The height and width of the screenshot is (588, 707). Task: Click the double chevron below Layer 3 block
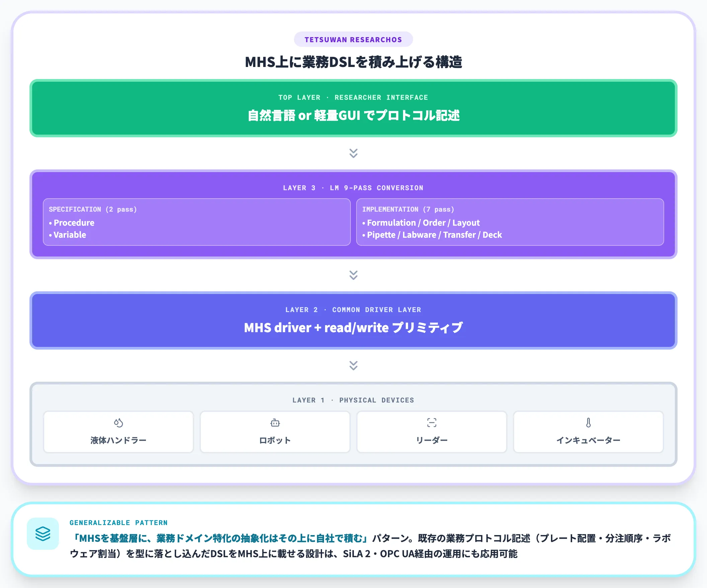point(353,275)
